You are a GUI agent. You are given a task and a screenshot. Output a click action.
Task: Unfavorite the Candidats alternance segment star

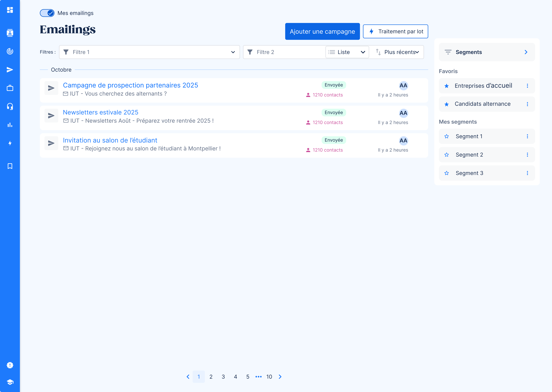coord(447,104)
